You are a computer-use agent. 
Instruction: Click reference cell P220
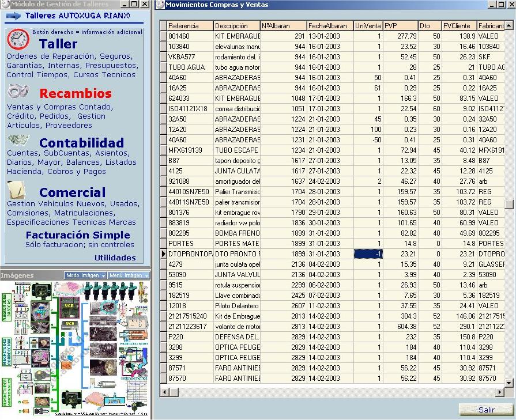(x=190, y=337)
